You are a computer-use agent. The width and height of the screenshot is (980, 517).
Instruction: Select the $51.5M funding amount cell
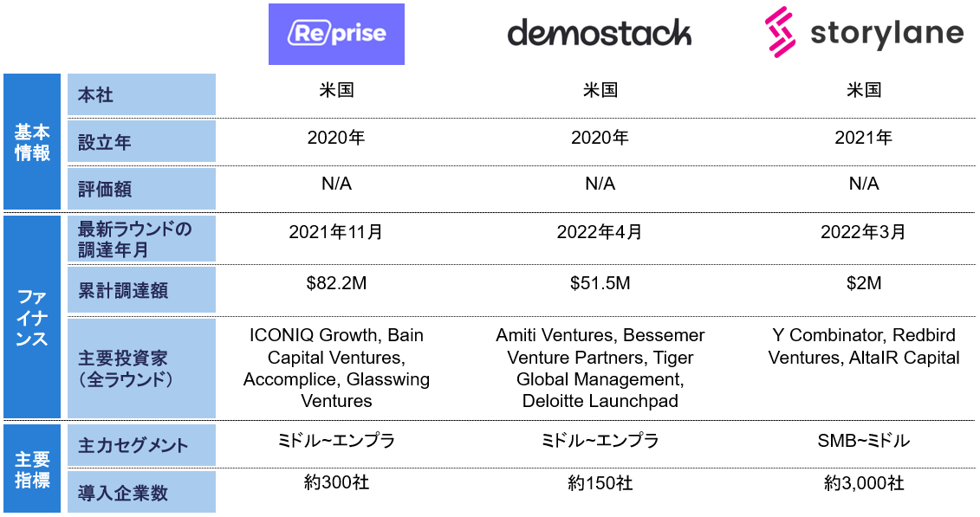pos(600,283)
